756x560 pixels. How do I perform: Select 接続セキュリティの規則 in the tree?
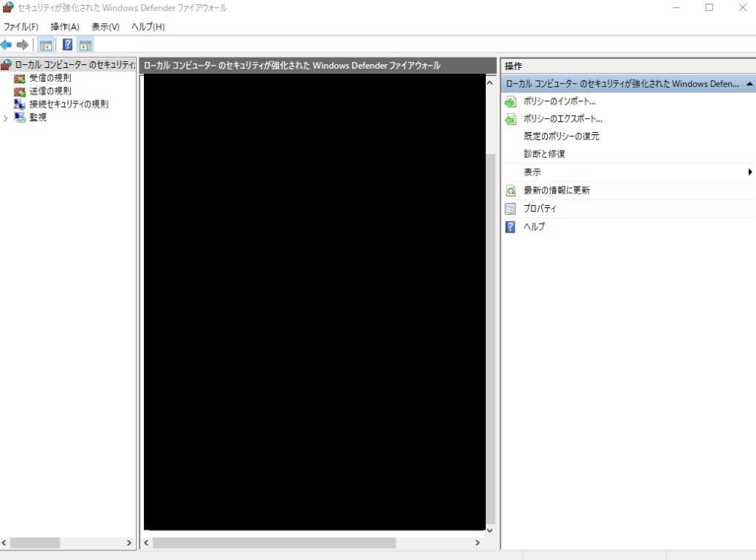click(69, 104)
